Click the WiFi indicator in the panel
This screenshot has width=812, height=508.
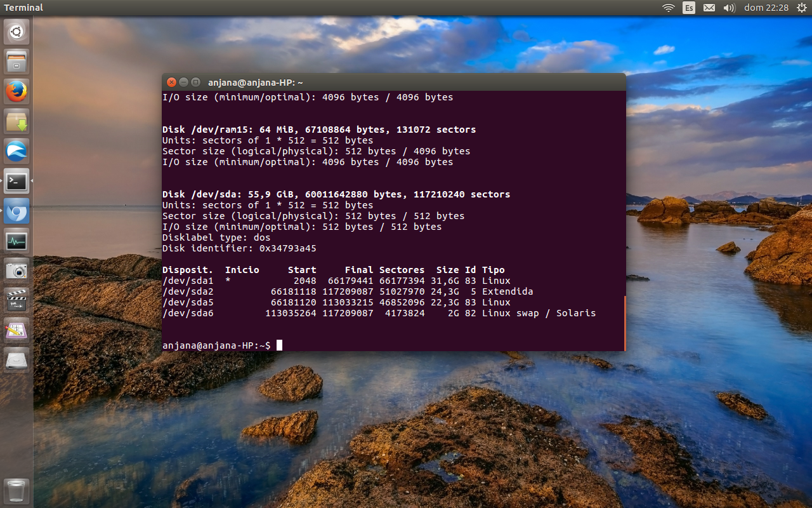668,8
